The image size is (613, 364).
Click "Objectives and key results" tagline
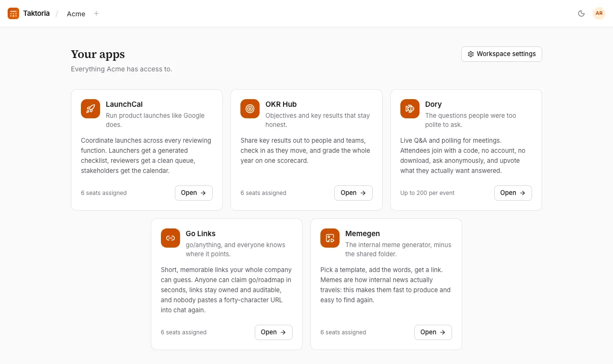click(318, 120)
